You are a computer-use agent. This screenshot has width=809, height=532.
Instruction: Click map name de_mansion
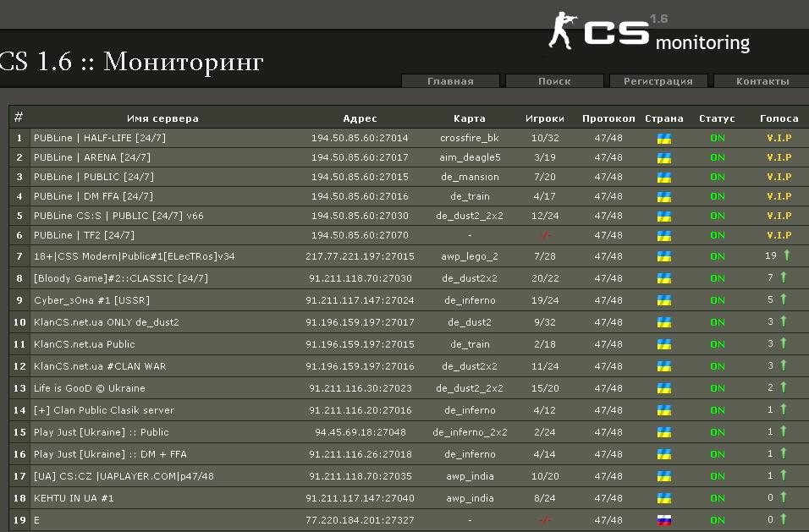[470, 177]
